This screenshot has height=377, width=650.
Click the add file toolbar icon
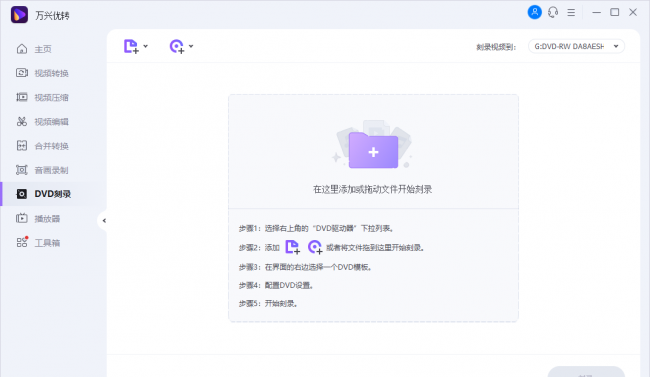(131, 46)
